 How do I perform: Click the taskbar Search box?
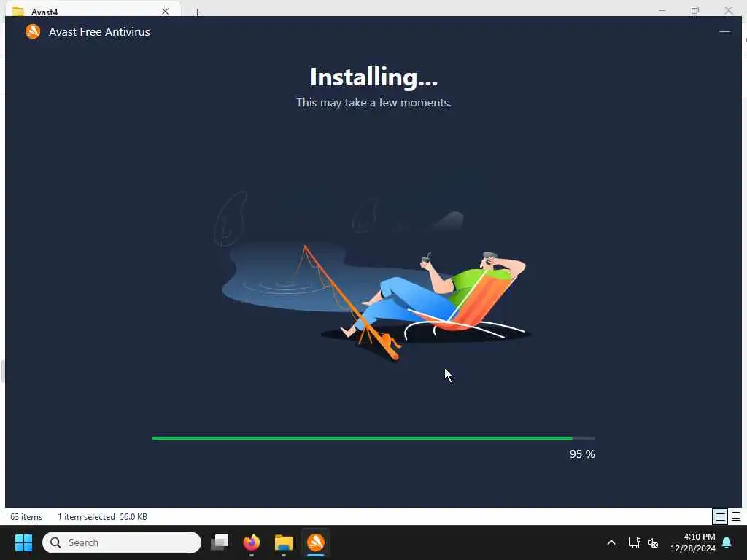pyautogui.click(x=122, y=542)
